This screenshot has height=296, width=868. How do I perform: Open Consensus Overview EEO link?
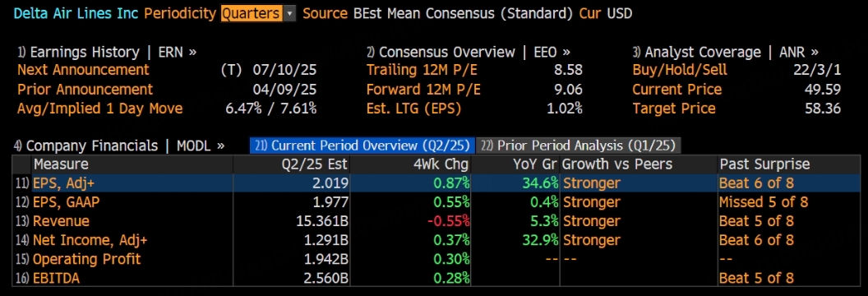pos(468,53)
